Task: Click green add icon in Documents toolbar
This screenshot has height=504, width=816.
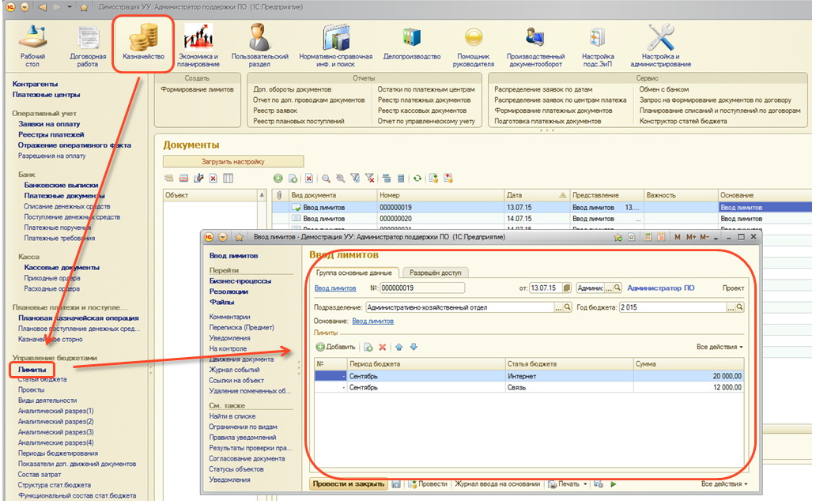Action: (278, 179)
